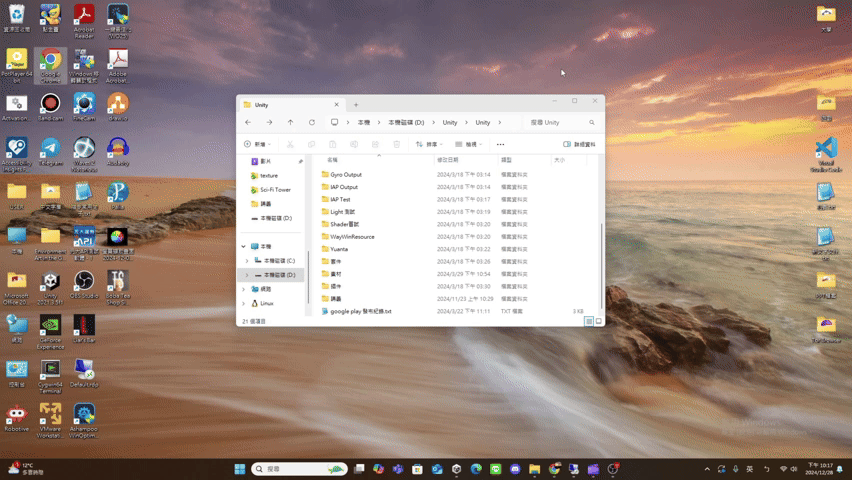
Task: Launch OBS Studio from the desktop
Action: click(84, 281)
